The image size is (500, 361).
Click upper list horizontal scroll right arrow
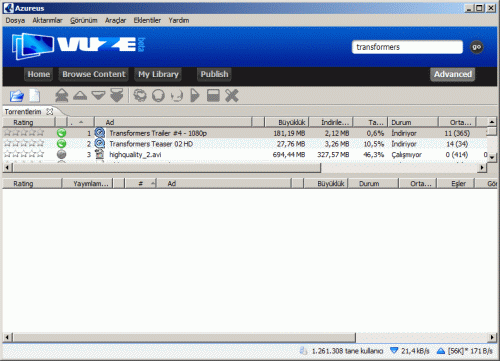(482, 168)
